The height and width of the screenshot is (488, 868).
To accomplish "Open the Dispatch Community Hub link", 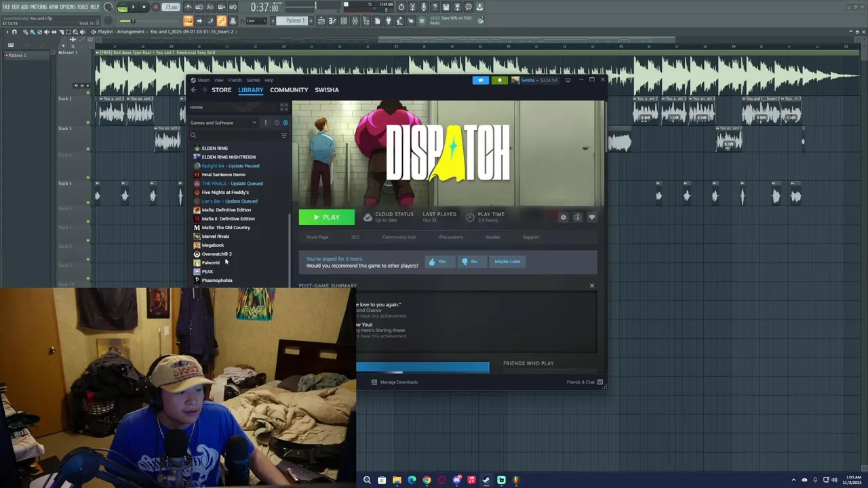I will 399,237.
